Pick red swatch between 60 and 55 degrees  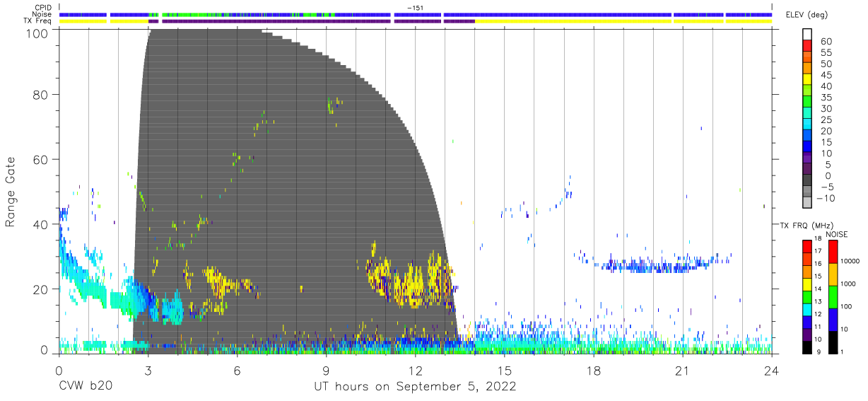pos(807,47)
